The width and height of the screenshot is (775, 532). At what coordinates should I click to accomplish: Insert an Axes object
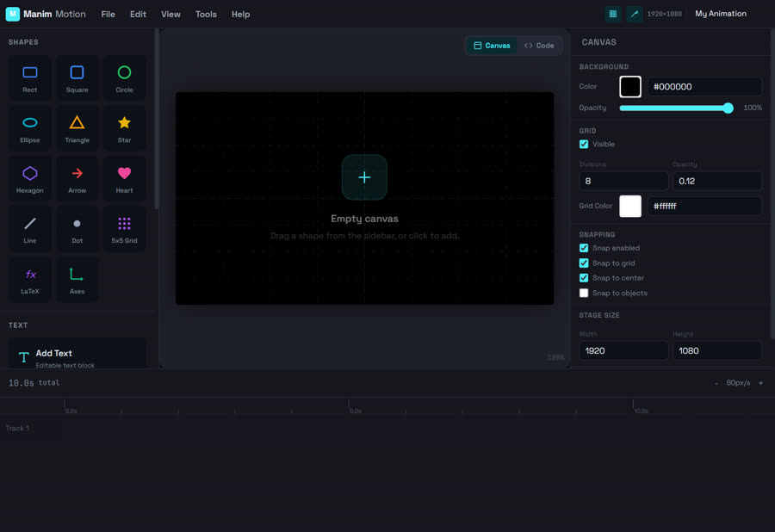pos(77,280)
